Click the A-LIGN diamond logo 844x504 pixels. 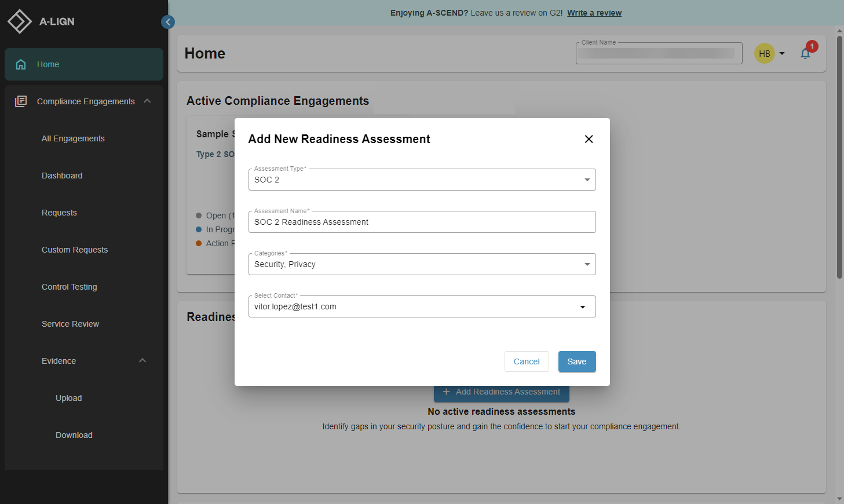click(19, 21)
